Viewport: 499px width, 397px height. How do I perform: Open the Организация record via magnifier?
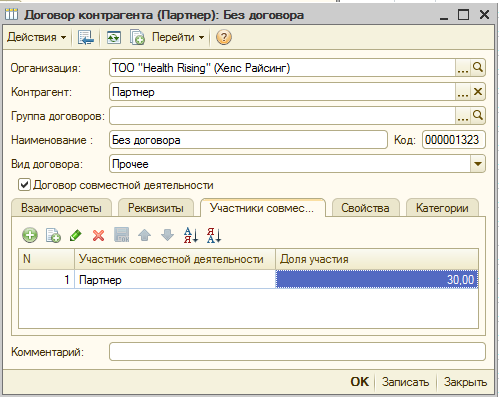pyautogui.click(x=478, y=68)
